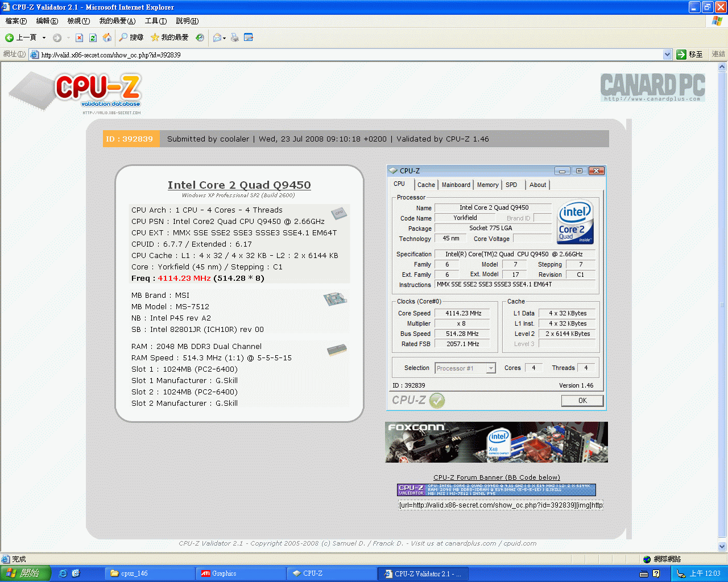Viewport: 728px width, 582px height.
Task: Click the page scrollbar down arrow
Action: [722, 547]
